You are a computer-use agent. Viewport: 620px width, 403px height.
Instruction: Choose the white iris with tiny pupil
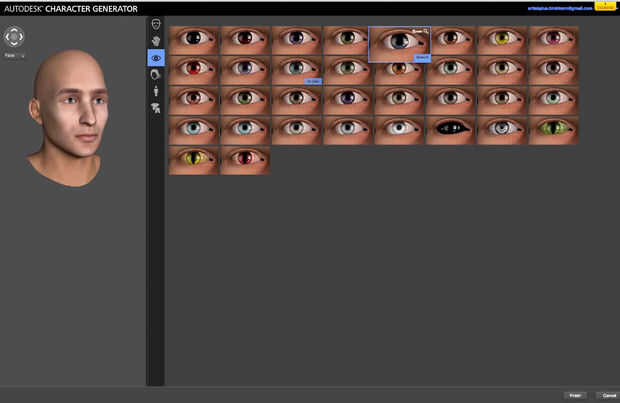(x=399, y=130)
